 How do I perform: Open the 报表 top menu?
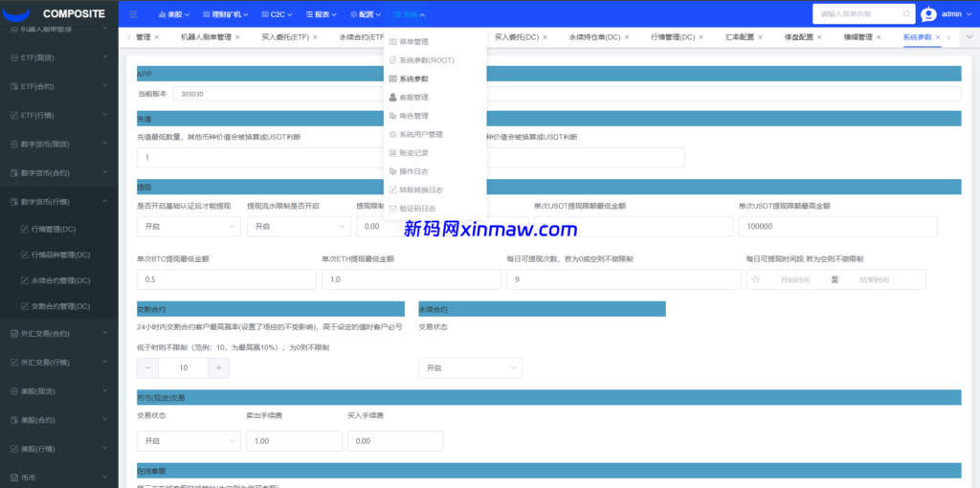tap(322, 14)
